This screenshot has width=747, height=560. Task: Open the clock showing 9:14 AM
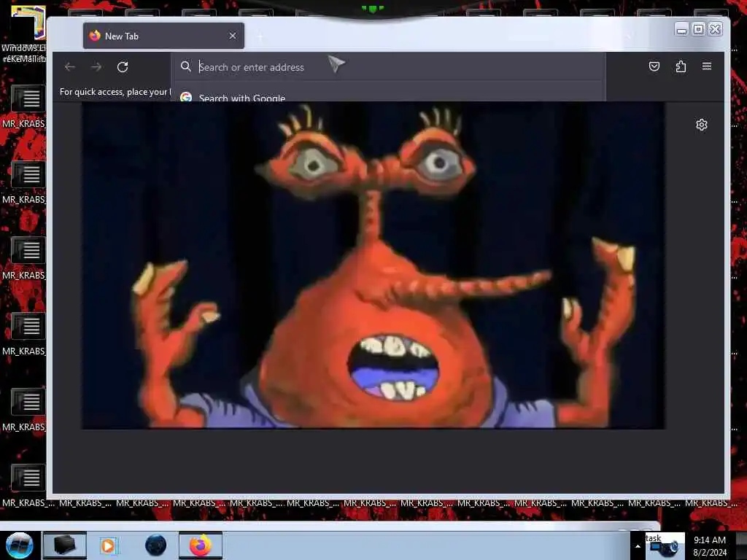coord(710,545)
